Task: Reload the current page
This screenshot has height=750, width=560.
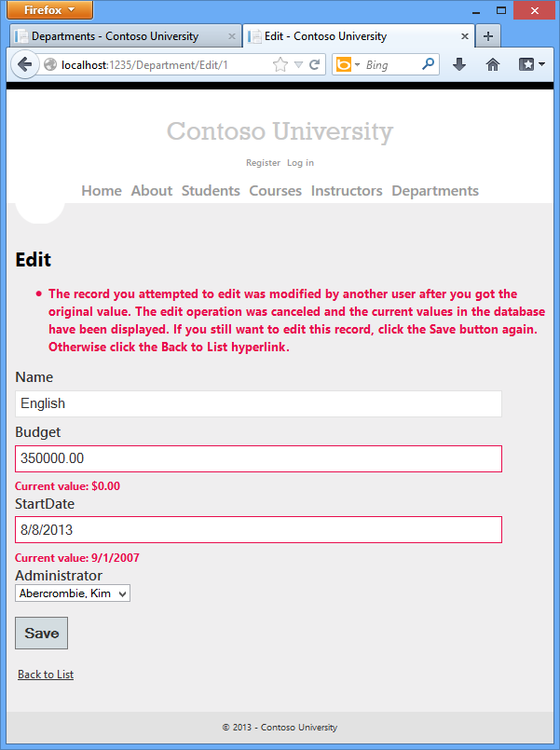Action: pyautogui.click(x=312, y=64)
